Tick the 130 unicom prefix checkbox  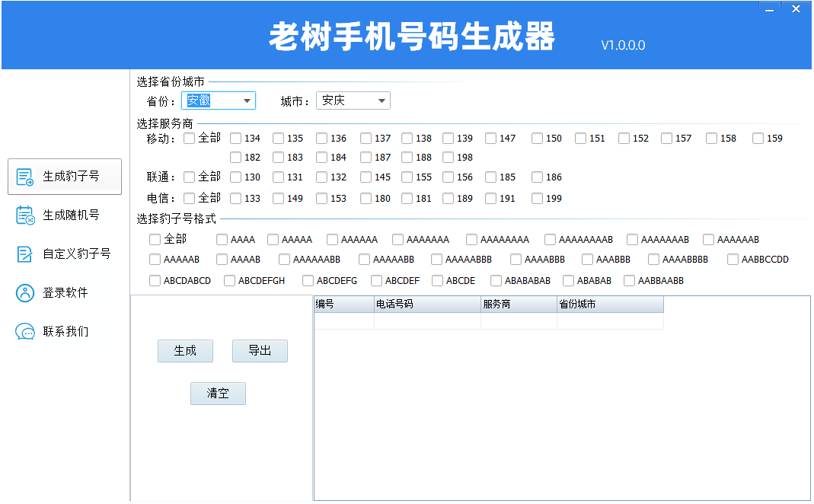pyautogui.click(x=236, y=177)
